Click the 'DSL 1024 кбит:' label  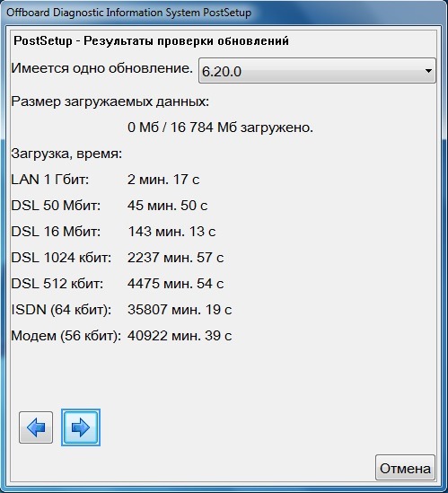click(x=61, y=258)
